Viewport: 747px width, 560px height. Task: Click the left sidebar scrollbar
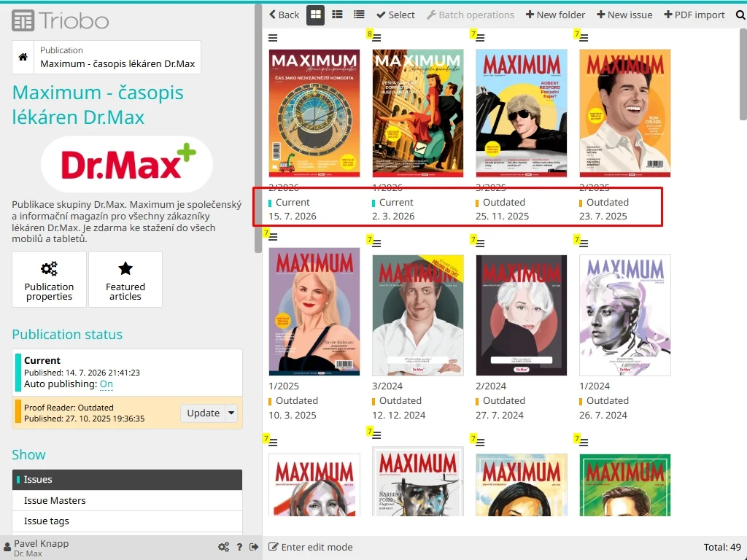[x=258, y=128]
